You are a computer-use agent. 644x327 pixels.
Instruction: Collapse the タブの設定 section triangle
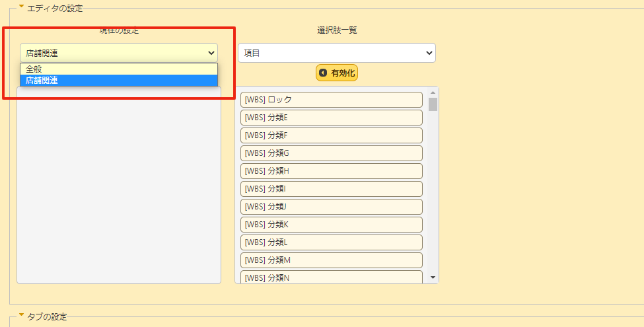tap(21, 314)
